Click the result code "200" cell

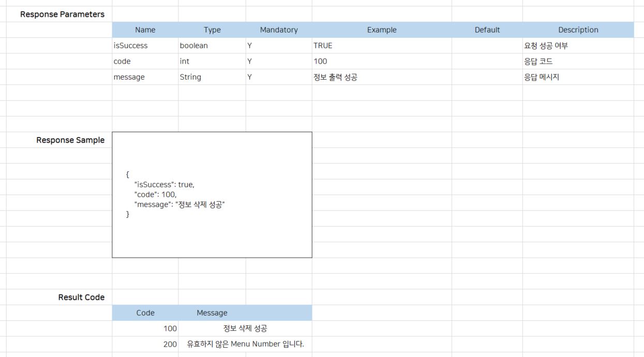[x=170, y=344]
